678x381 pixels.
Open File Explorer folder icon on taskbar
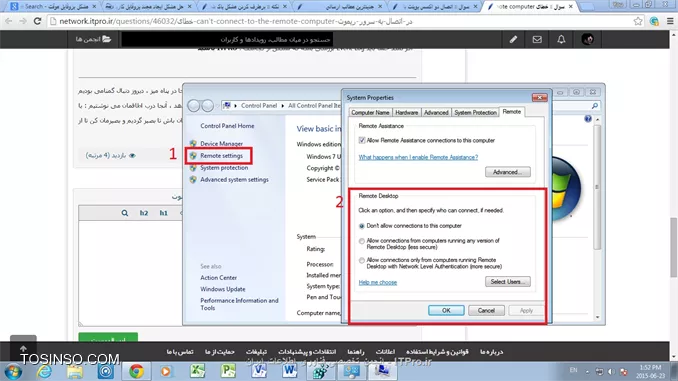click(75, 371)
